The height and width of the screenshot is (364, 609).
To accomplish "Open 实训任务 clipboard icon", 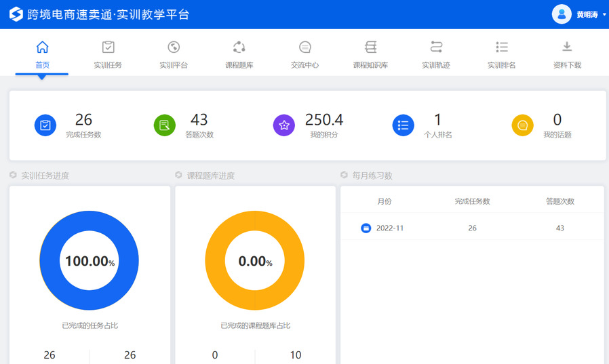I will tap(108, 47).
